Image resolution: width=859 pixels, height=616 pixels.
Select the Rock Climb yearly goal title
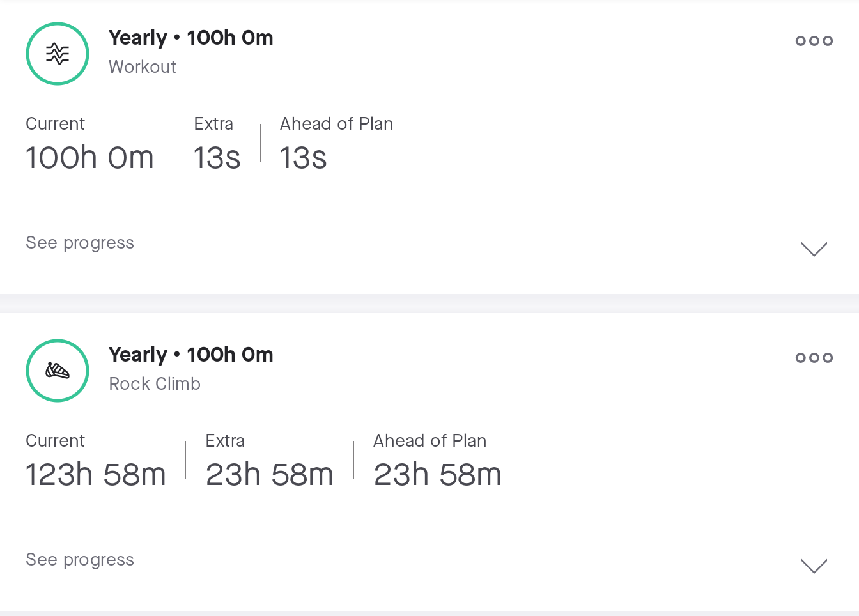pyautogui.click(x=190, y=355)
